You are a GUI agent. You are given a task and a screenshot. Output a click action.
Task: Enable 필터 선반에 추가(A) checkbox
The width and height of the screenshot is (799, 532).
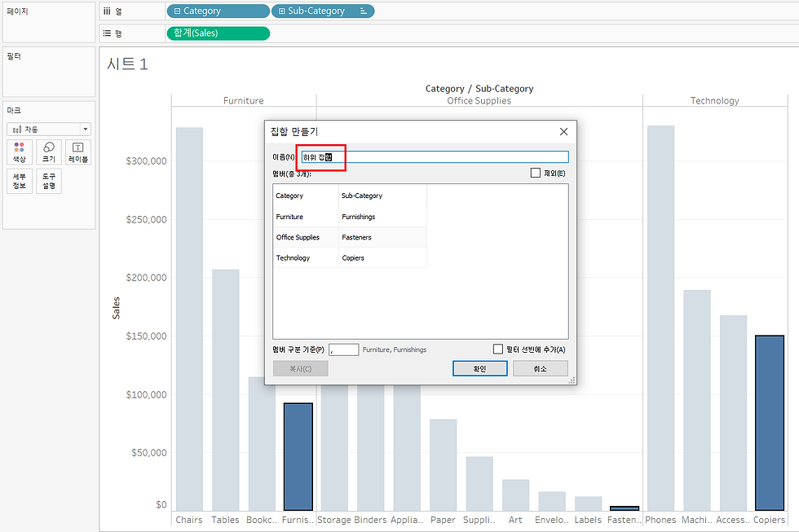[498, 350]
